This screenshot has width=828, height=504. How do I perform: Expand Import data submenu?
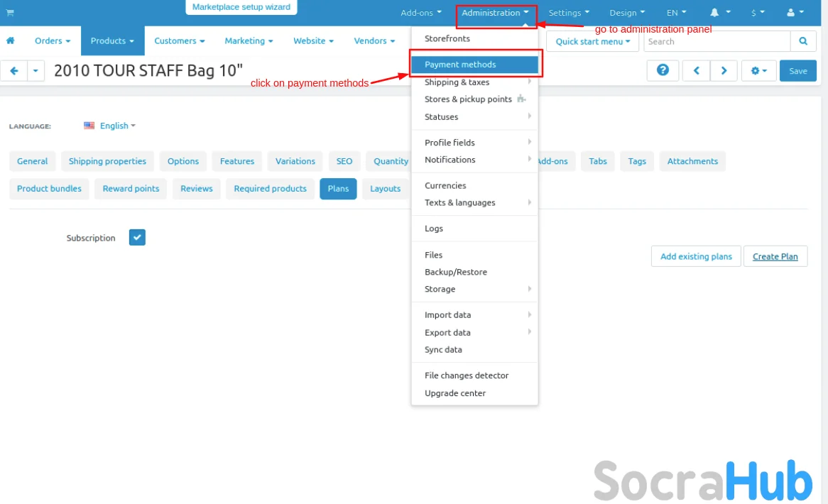(474, 315)
